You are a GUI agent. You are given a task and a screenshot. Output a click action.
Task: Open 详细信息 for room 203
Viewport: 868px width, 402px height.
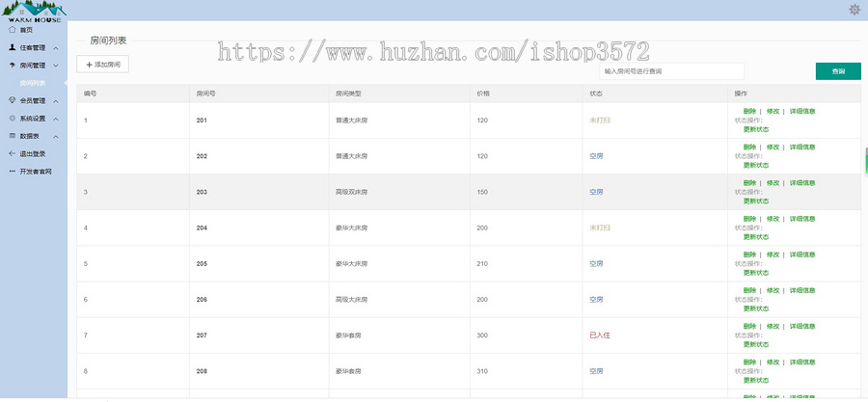click(x=802, y=183)
